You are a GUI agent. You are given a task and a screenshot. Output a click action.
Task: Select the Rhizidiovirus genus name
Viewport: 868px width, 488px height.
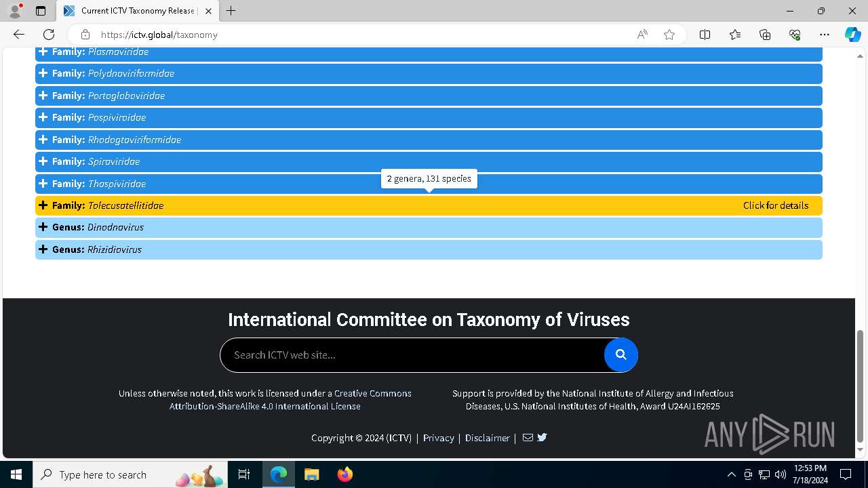pos(115,249)
